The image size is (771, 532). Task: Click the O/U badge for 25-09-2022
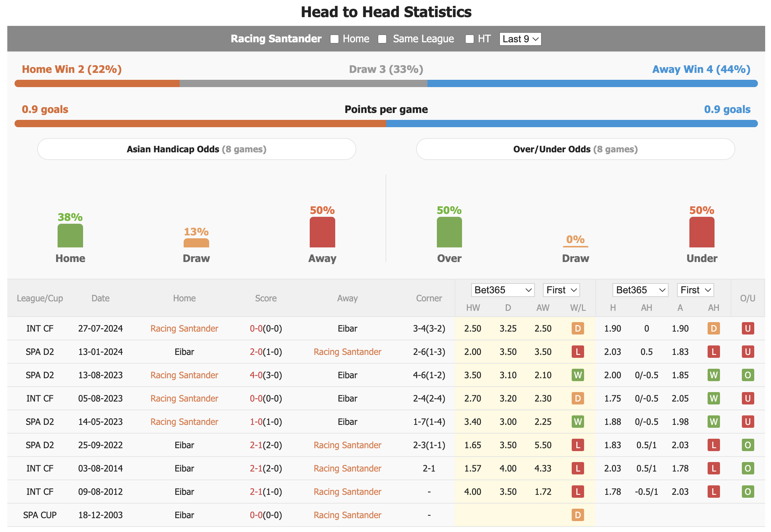click(748, 445)
